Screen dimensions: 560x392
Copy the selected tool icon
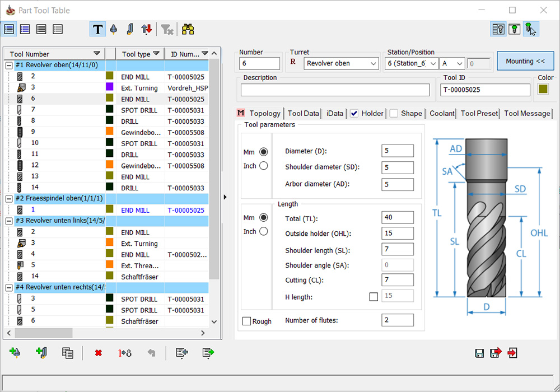pos(68,353)
